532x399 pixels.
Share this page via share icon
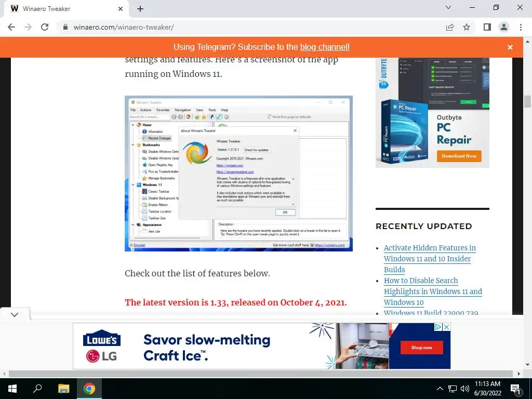450,27
